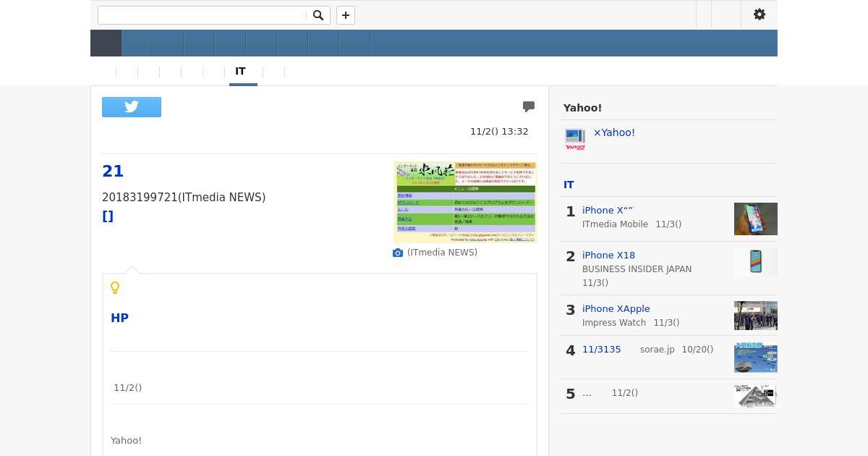
Task: Click the yellow lightbulb icon
Action: pos(115,288)
